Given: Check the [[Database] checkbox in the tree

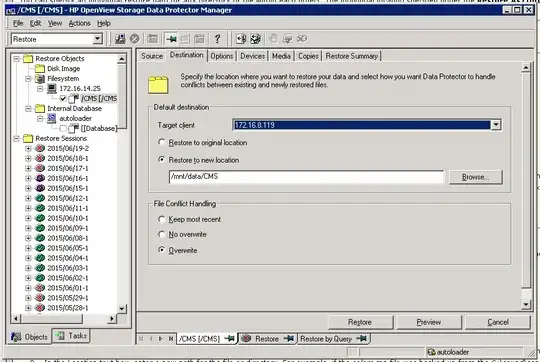Looking at the screenshot, I should point(63,128).
